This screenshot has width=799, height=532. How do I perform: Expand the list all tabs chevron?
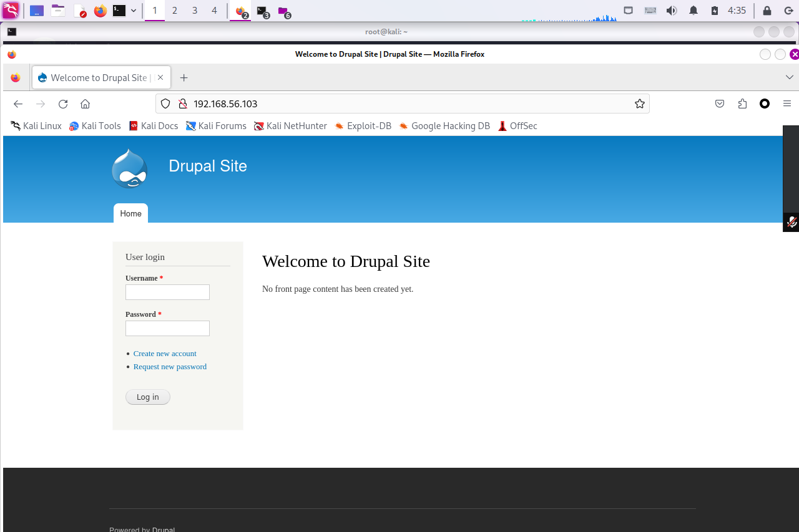point(789,77)
